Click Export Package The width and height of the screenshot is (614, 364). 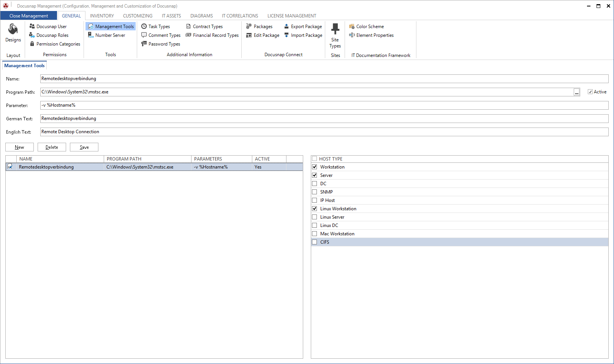[x=303, y=27]
